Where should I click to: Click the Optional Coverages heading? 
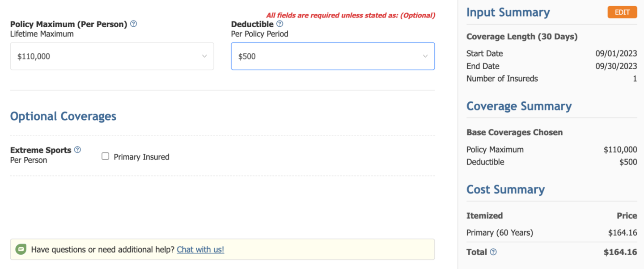63,116
